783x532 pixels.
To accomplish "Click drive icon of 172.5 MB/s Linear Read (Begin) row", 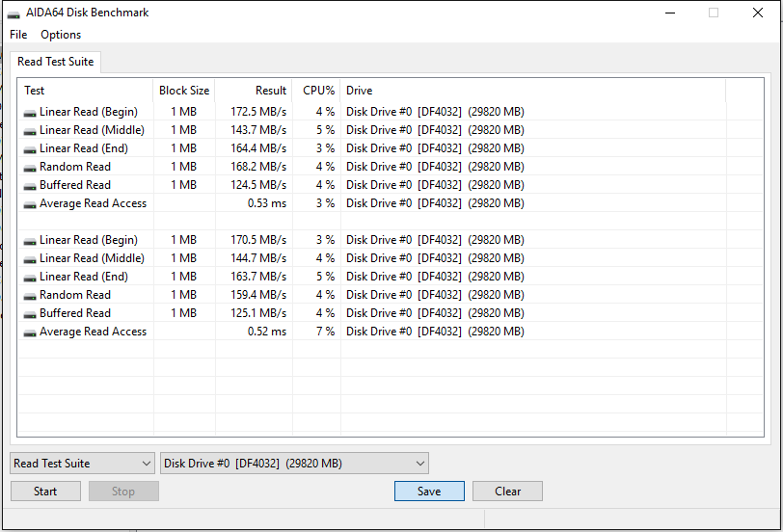I will [30, 112].
